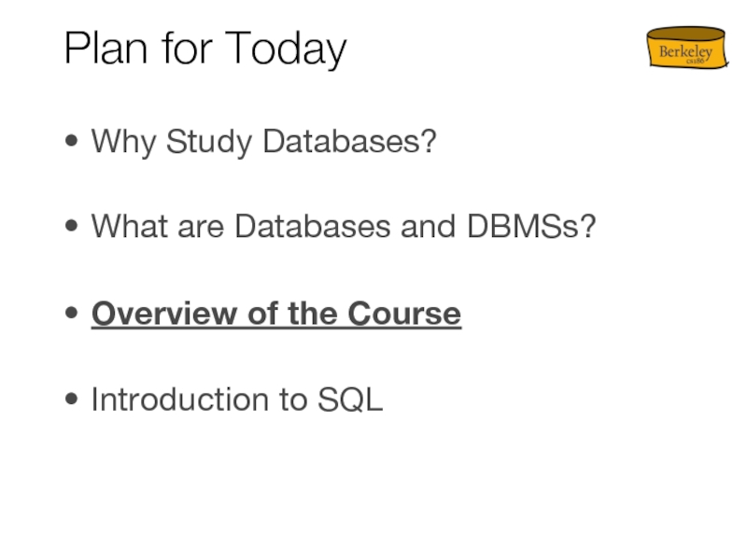This screenshot has height=560, width=747.
Task: Open the underlined "Overview of the Course" item
Action: tap(275, 314)
